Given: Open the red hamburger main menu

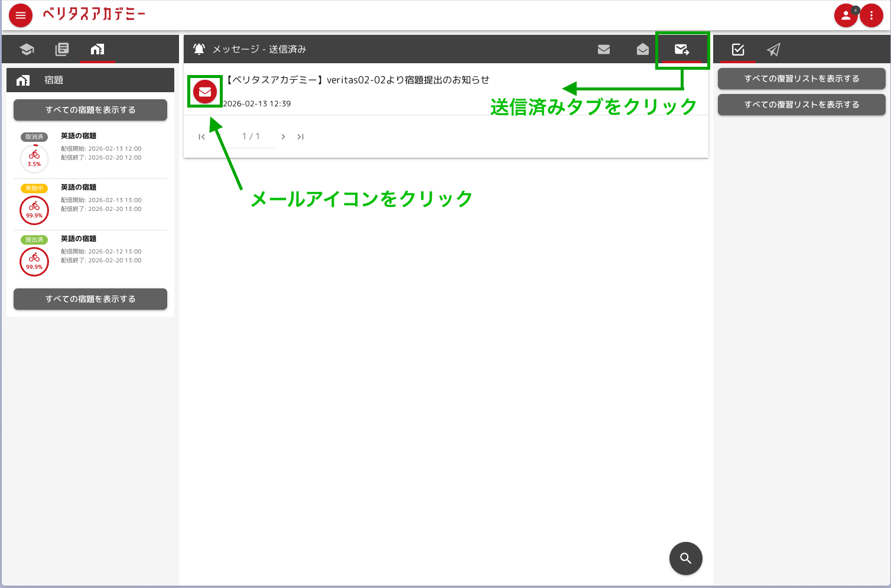Looking at the screenshot, I should click(21, 15).
